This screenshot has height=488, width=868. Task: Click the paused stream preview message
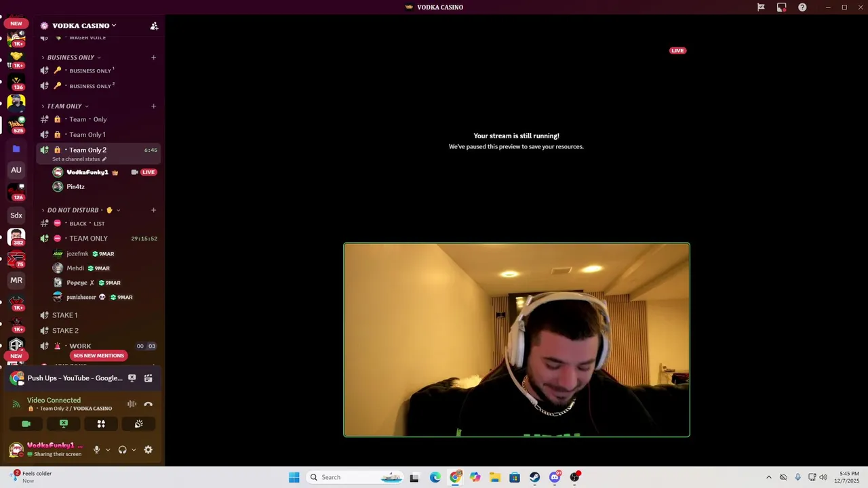(516, 141)
